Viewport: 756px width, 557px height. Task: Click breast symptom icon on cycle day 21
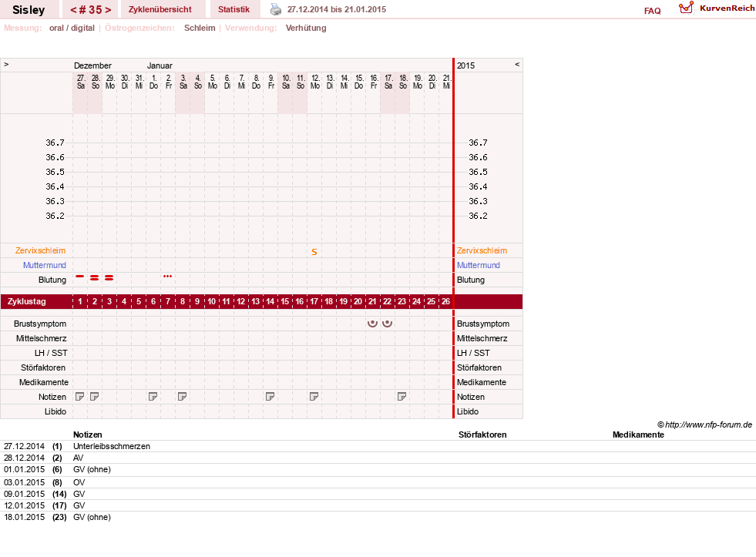372,324
